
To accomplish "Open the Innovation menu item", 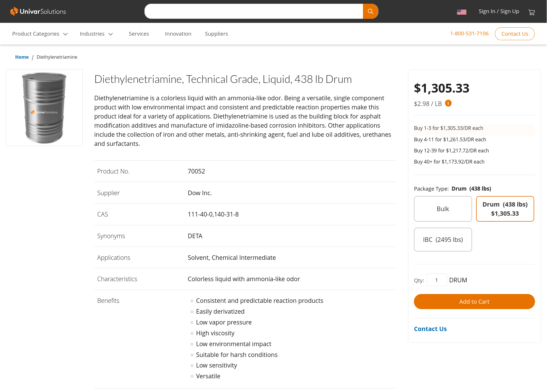I will pos(178,34).
